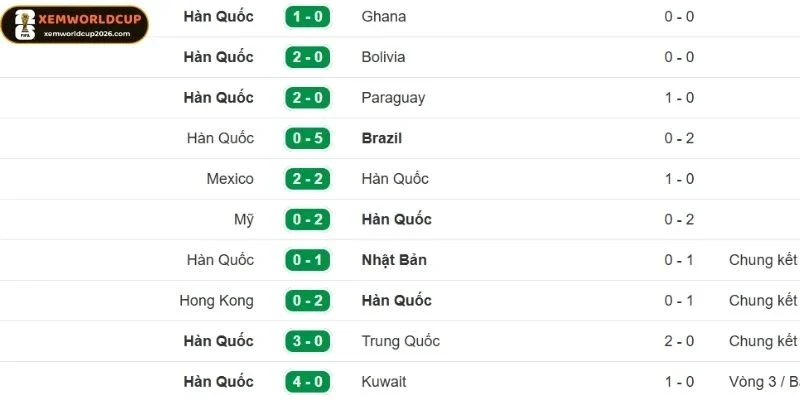Click the Nhật Bản team name
800x400 pixels.
pyautogui.click(x=394, y=260)
